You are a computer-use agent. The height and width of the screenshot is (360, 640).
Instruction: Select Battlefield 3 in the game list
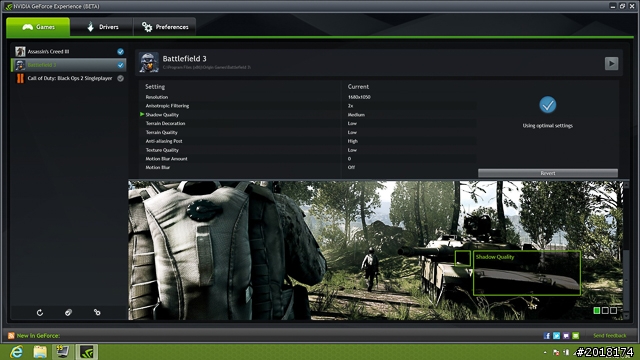coord(69,65)
